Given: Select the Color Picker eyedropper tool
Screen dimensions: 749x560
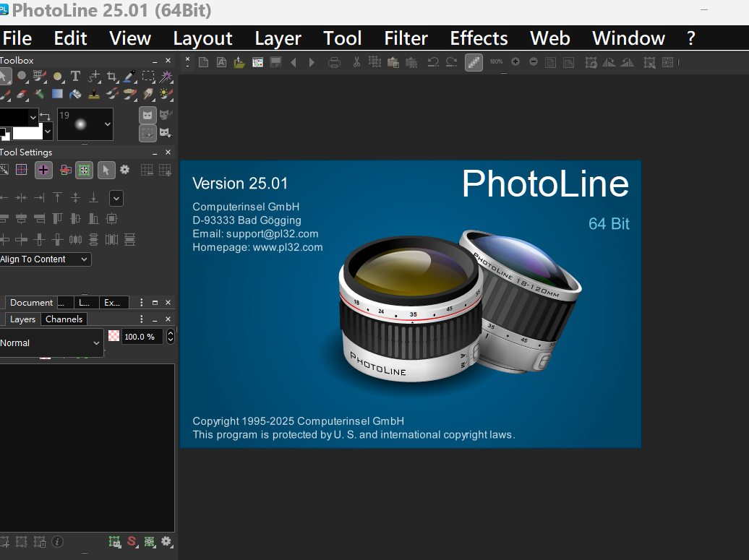Looking at the screenshot, I should [129, 77].
